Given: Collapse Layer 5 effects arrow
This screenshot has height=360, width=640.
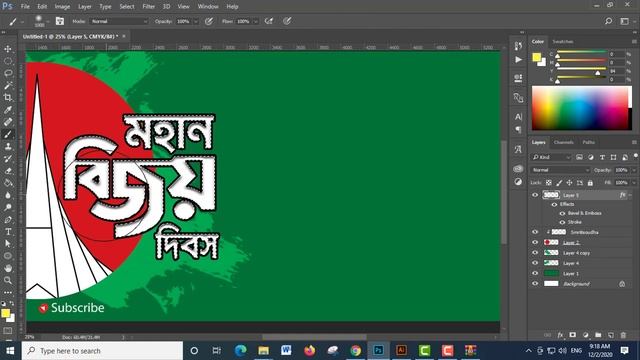Looking at the screenshot, I should coord(631,195).
